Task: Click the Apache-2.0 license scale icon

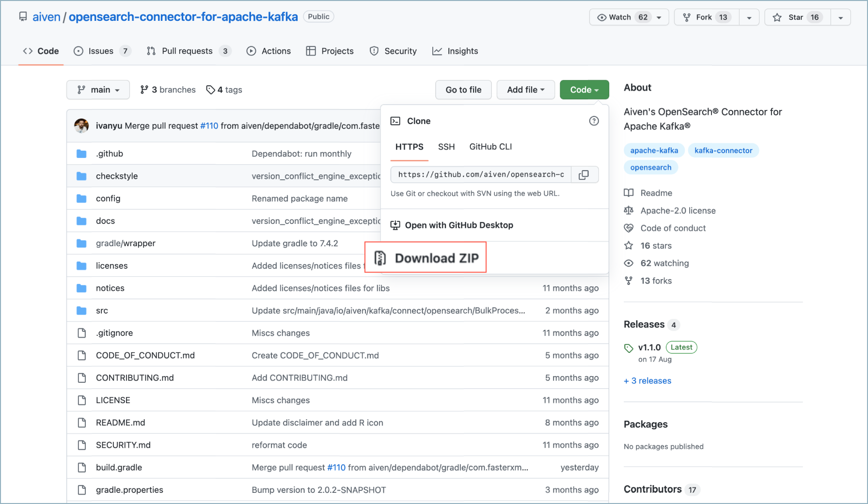Action: click(x=629, y=210)
